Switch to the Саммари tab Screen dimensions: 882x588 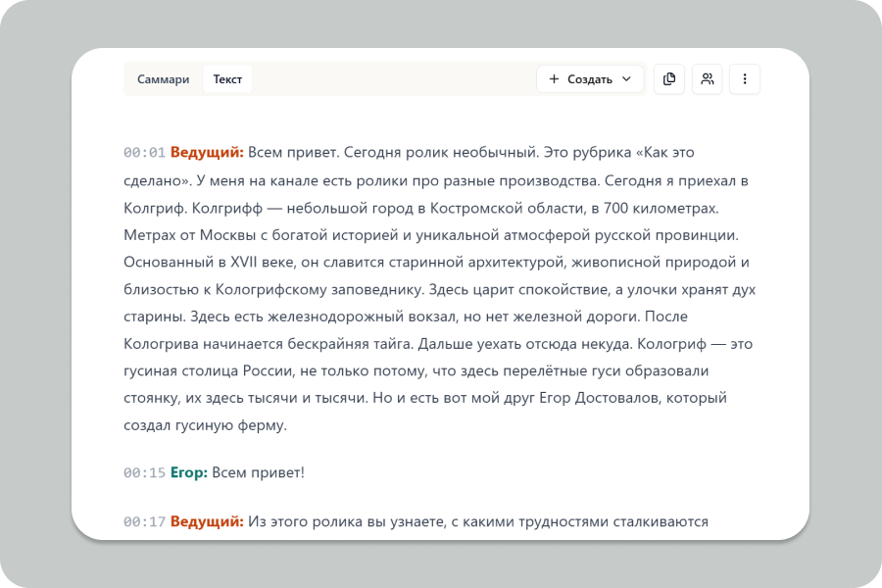[x=163, y=79]
